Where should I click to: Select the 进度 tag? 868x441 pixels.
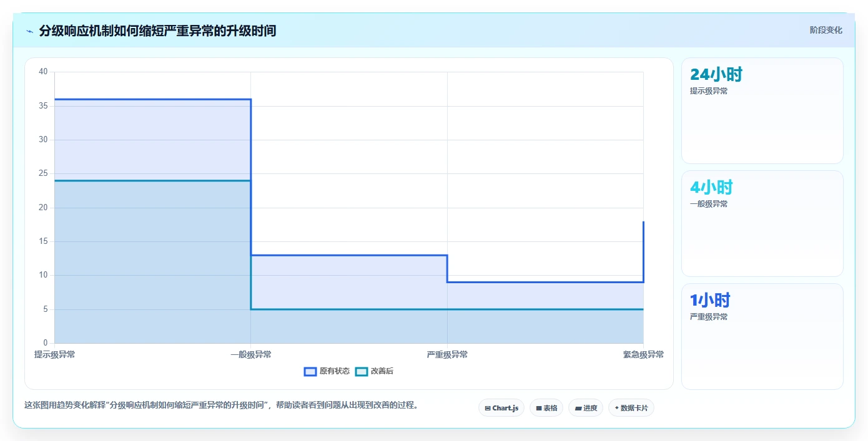point(586,408)
